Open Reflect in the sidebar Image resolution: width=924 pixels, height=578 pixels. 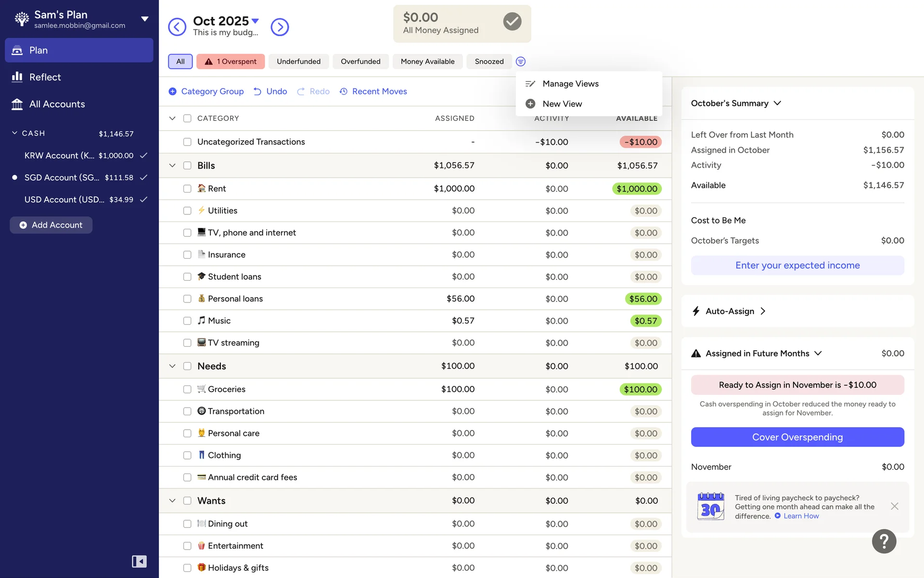(45, 77)
